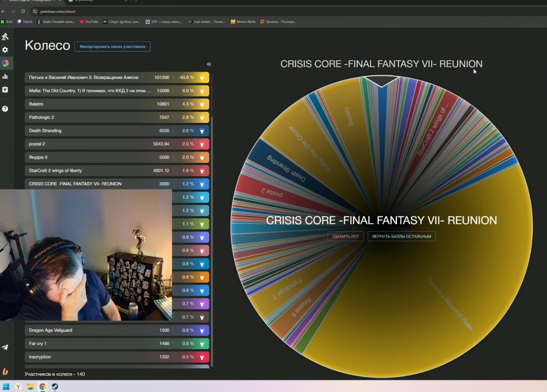Click the Dragon Age Veilguard lot name
The height and width of the screenshot is (392, 547).
coord(50,330)
